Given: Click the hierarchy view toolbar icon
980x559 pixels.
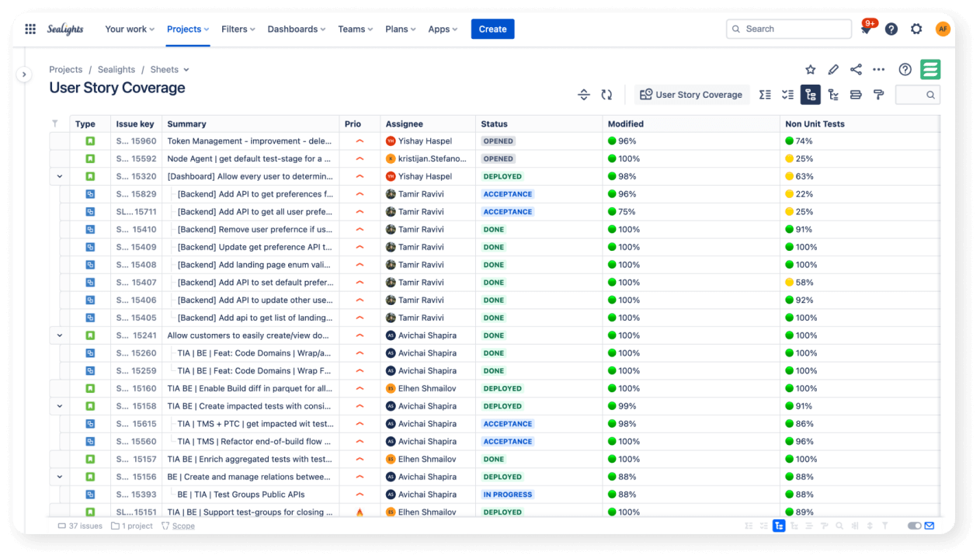Looking at the screenshot, I should (810, 94).
